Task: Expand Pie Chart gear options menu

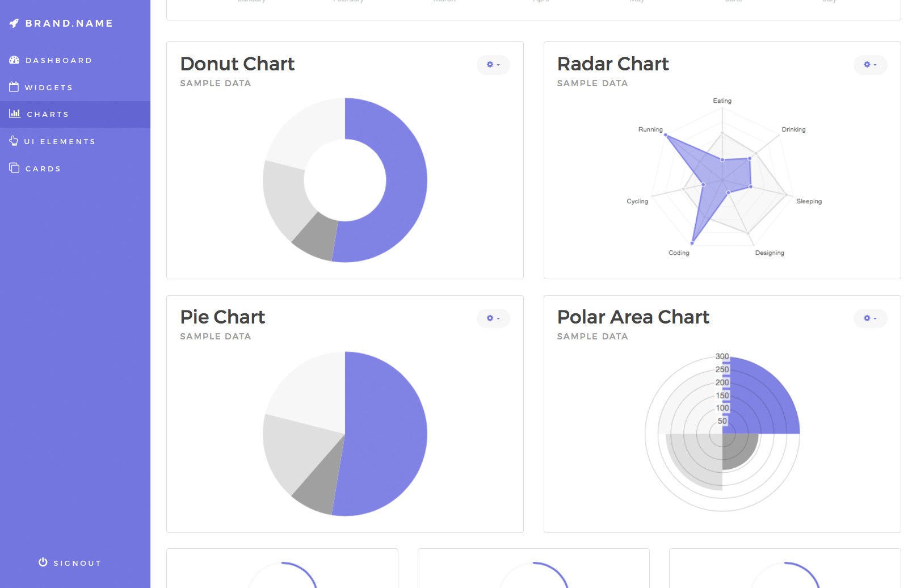Action: tap(493, 318)
